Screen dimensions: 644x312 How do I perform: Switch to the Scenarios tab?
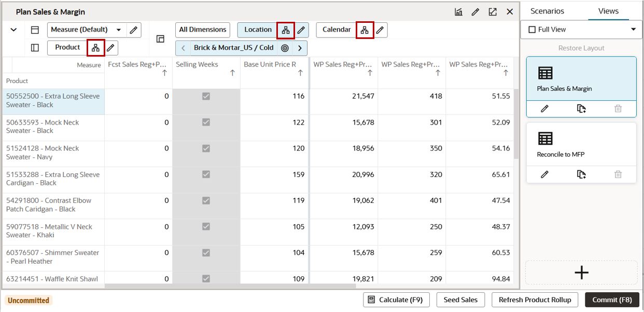547,11
